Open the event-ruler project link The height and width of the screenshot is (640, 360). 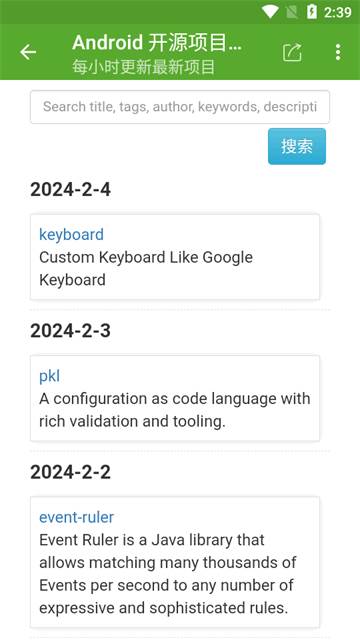click(x=76, y=517)
